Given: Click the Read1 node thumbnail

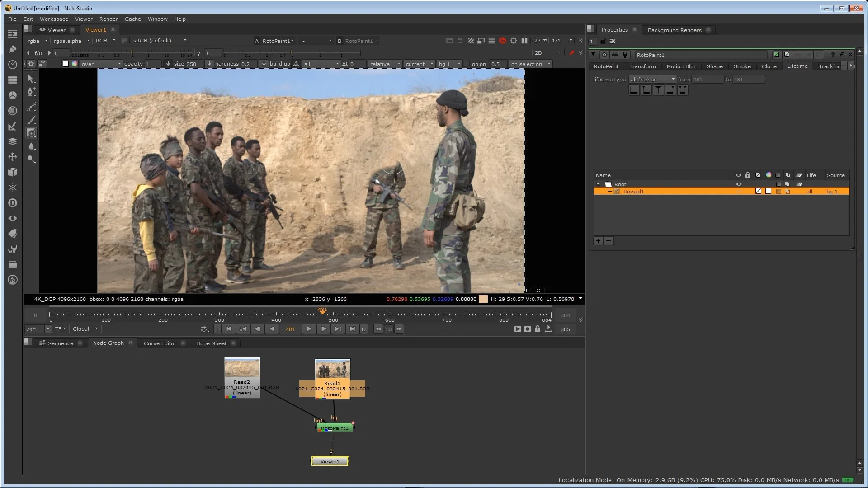Looking at the screenshot, I should 332,368.
